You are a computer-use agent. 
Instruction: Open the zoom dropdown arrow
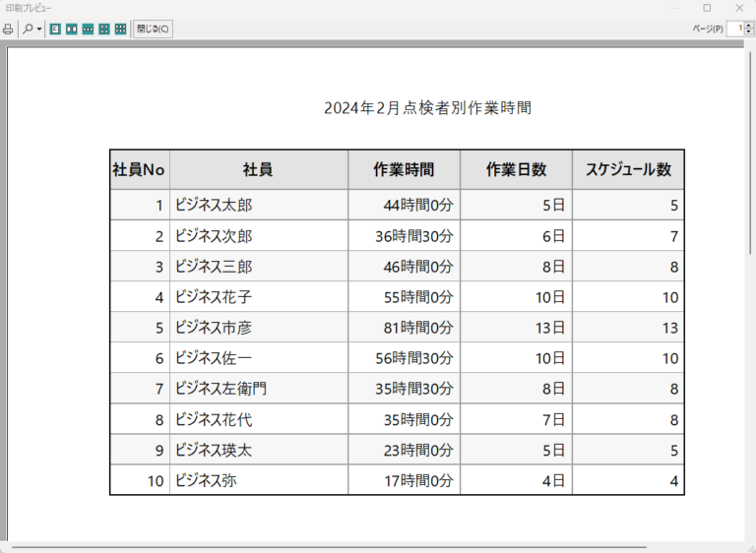click(x=39, y=30)
